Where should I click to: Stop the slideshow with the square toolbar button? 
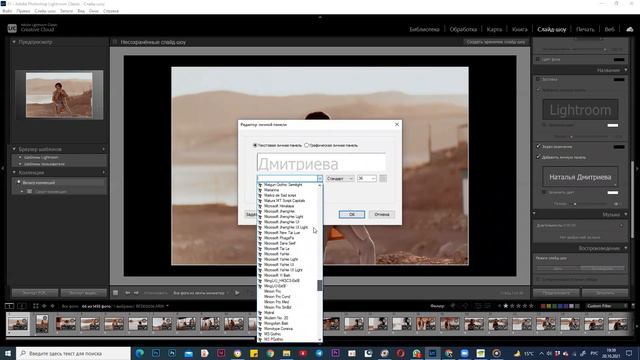[116, 293]
